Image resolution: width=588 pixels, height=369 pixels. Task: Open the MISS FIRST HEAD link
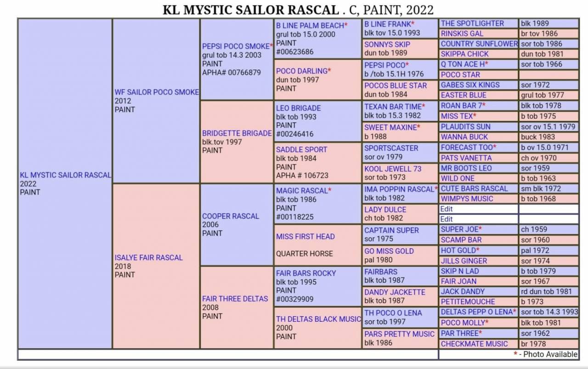coord(305,237)
